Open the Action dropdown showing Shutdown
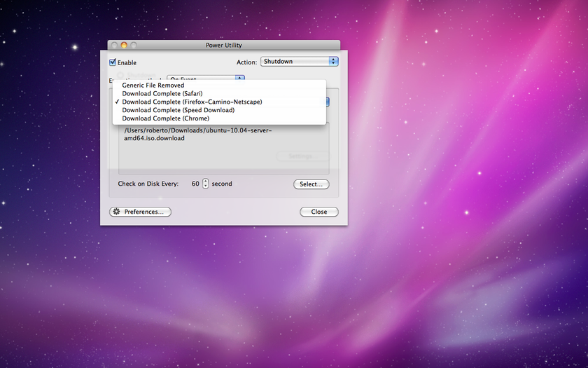Image resolution: width=588 pixels, height=368 pixels. tap(300, 61)
